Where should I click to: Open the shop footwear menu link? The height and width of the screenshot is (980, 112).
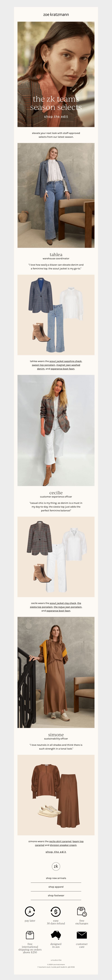point(56,896)
